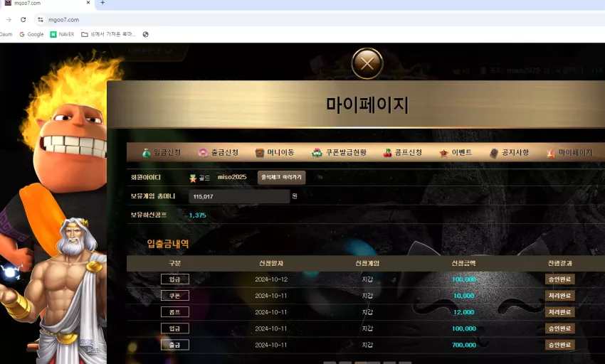
Task: Close the 마이페이지 popup with the round X button
Action: [367, 63]
